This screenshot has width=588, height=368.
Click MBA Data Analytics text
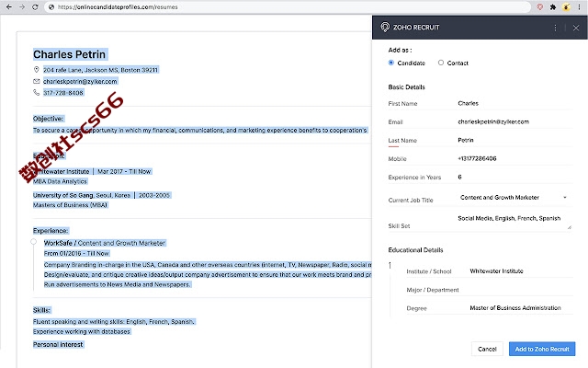coord(60,181)
